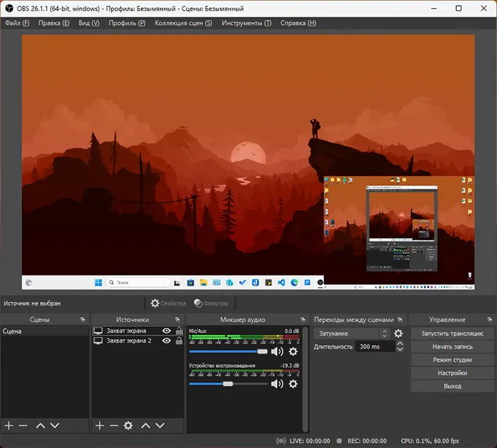Adjust the Mic/Aux volume slider
The height and width of the screenshot is (448, 497).
[x=262, y=352]
